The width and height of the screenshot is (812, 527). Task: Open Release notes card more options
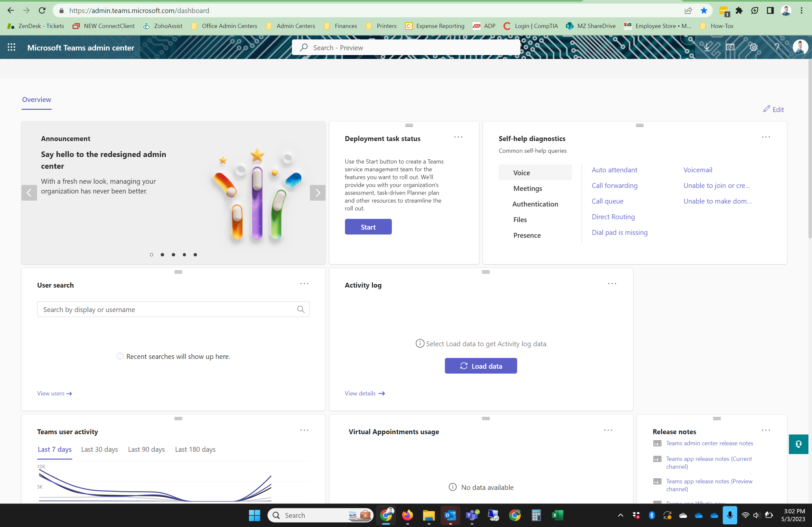pyautogui.click(x=765, y=430)
